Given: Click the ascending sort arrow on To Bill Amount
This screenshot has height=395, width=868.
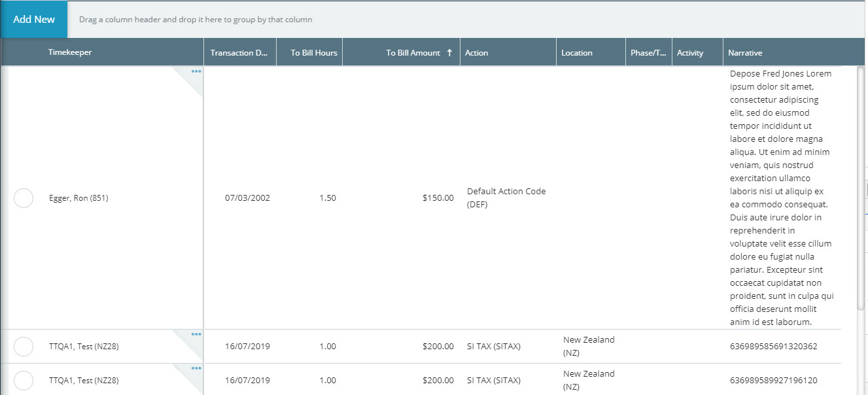Looking at the screenshot, I should (449, 53).
